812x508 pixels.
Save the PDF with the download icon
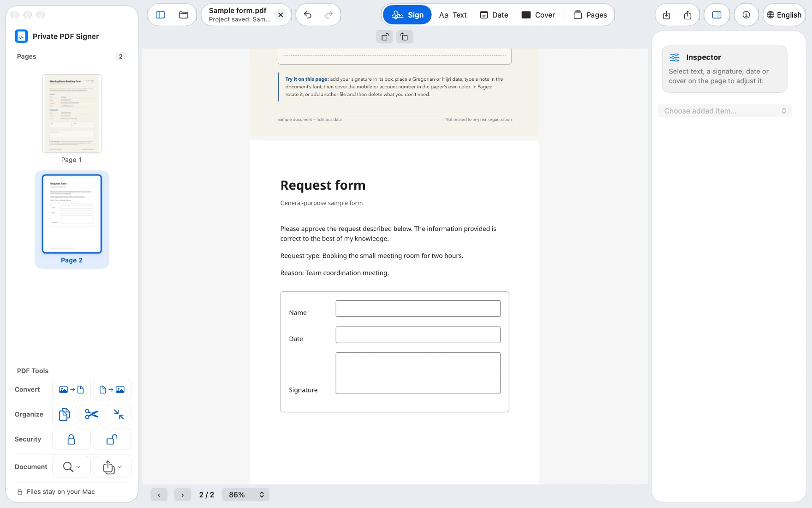pyautogui.click(x=667, y=15)
